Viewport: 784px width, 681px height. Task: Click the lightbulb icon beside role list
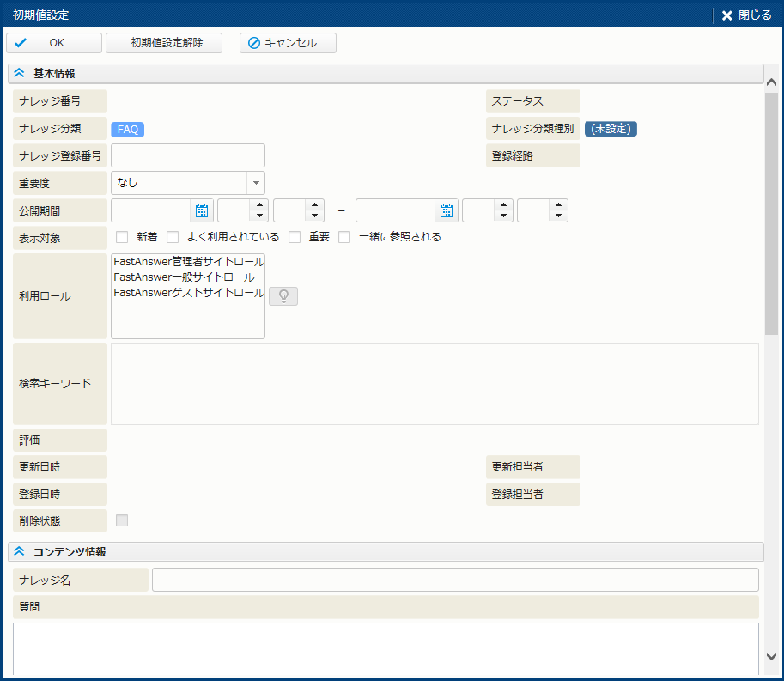(x=283, y=296)
